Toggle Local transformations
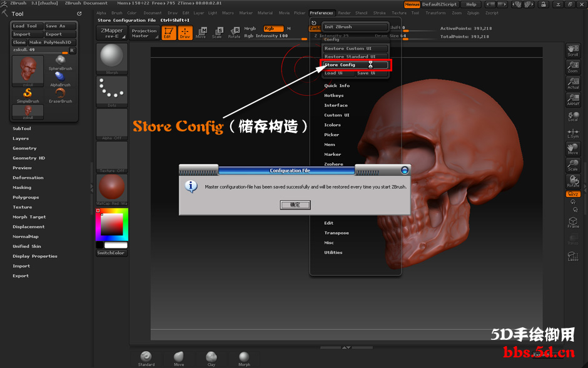 point(573,116)
